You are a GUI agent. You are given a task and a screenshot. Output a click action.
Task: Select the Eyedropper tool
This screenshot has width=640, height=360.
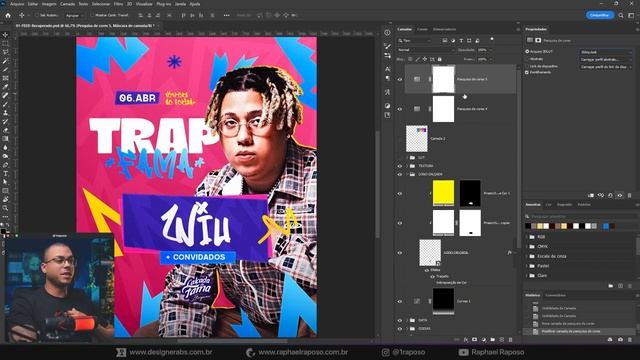[x=5, y=87]
